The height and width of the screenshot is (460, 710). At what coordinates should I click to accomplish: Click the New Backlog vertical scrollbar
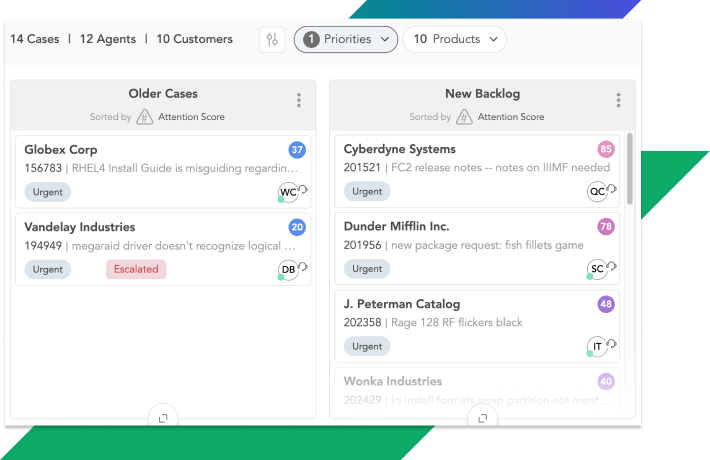pos(629,168)
